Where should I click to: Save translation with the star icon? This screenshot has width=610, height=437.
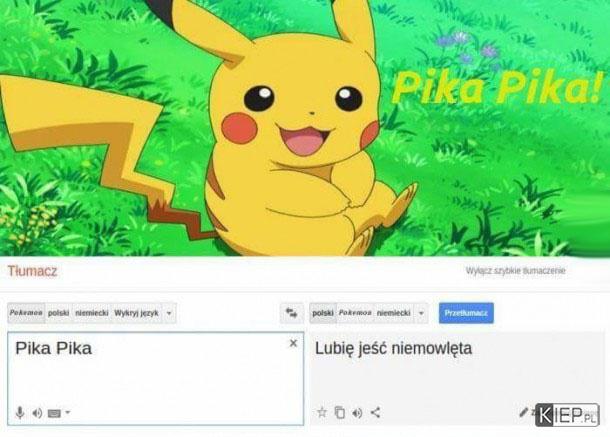click(322, 412)
